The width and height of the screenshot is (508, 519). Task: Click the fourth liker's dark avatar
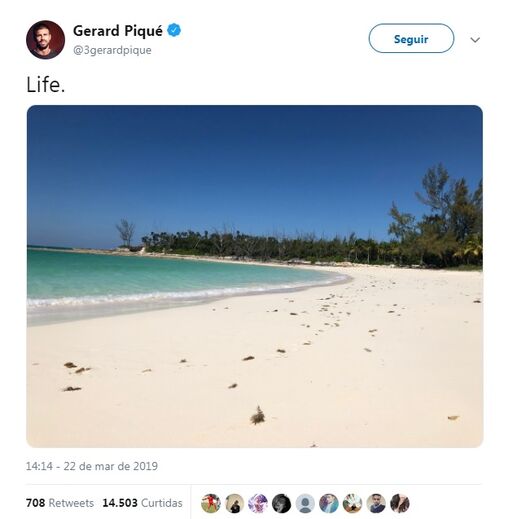pyautogui.click(x=282, y=503)
